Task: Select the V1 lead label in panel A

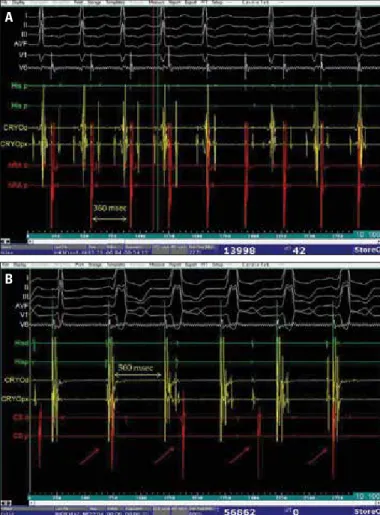Action: click(23, 55)
